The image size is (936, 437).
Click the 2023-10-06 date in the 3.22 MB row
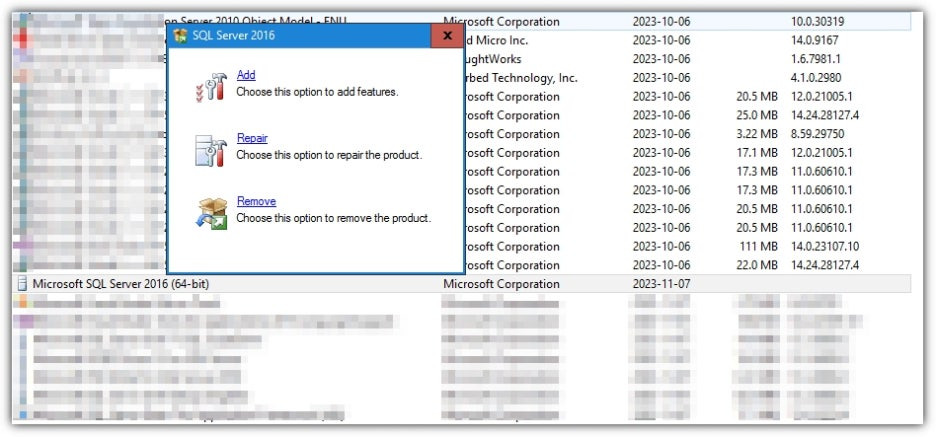pos(661,134)
